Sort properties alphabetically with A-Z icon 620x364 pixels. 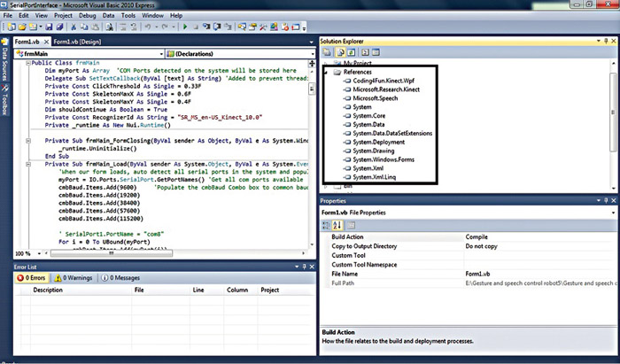(x=337, y=225)
